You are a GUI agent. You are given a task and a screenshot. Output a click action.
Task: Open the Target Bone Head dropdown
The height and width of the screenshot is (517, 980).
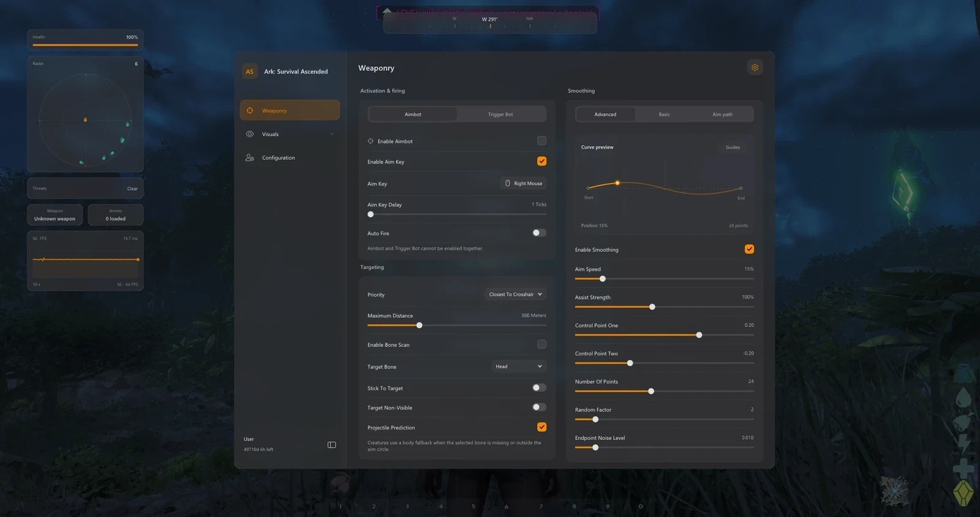pyautogui.click(x=519, y=366)
